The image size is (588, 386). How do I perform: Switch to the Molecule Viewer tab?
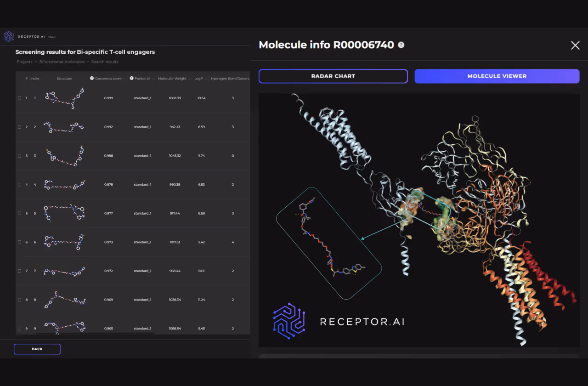(497, 76)
